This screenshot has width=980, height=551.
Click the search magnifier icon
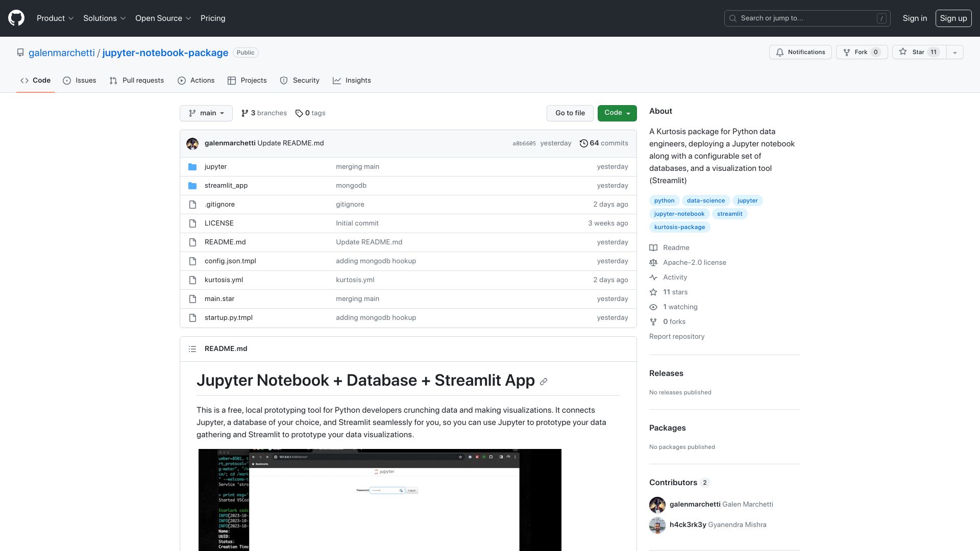pos(733,18)
